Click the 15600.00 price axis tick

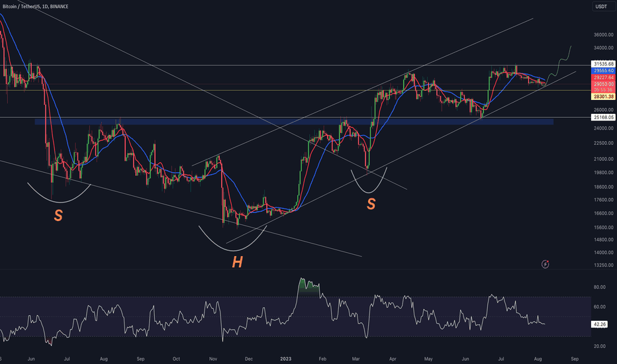604,228
